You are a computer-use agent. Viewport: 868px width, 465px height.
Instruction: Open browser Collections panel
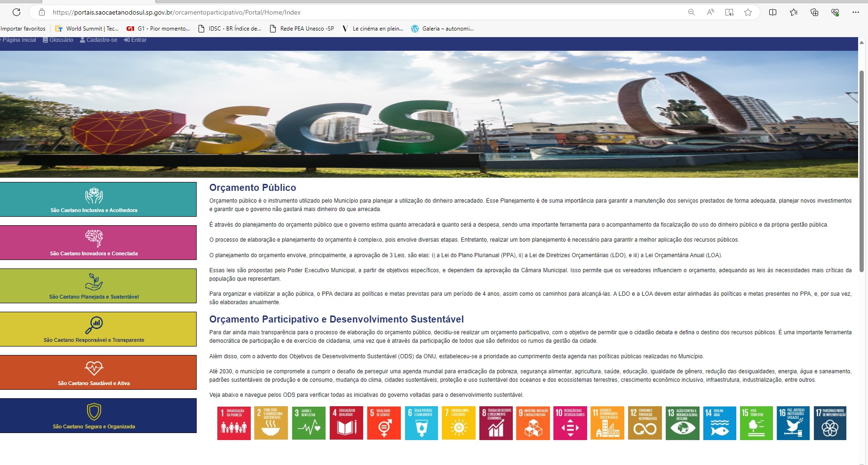point(814,13)
